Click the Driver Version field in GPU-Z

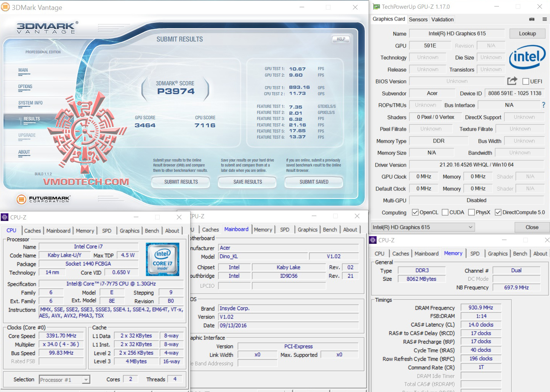click(x=476, y=165)
